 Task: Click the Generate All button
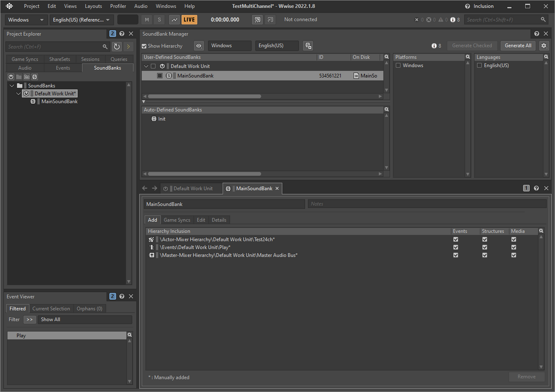point(518,46)
